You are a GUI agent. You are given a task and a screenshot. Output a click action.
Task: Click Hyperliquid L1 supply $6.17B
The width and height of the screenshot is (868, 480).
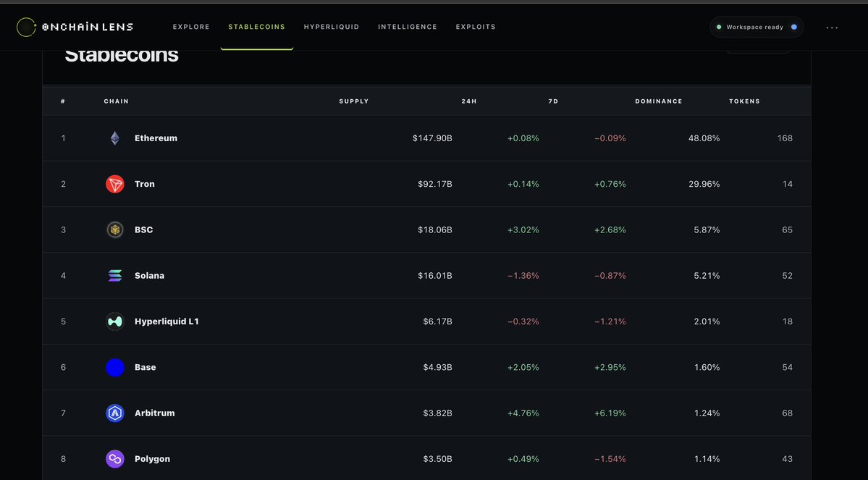tap(438, 321)
